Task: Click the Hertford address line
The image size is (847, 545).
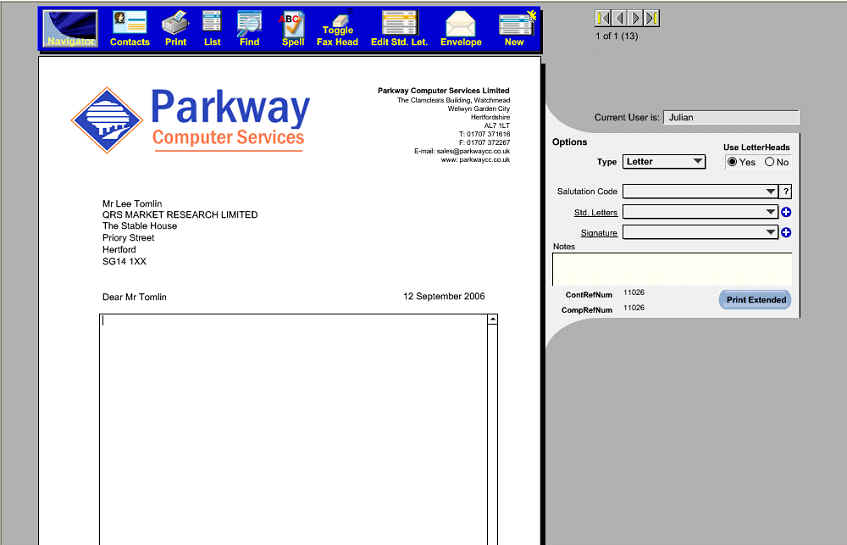Action: [x=119, y=250]
